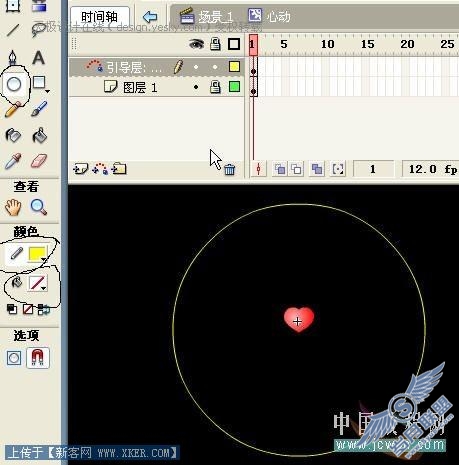Click the insert layer icon

click(x=81, y=169)
